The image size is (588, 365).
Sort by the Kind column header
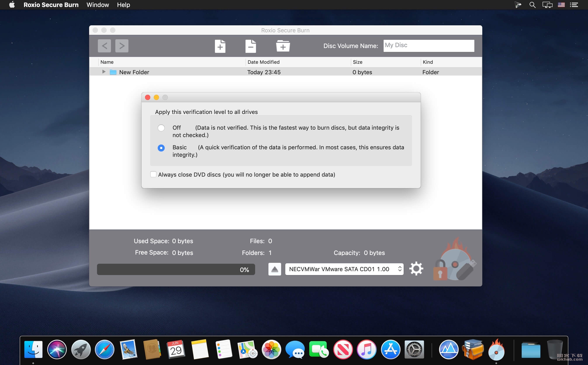pos(451,62)
